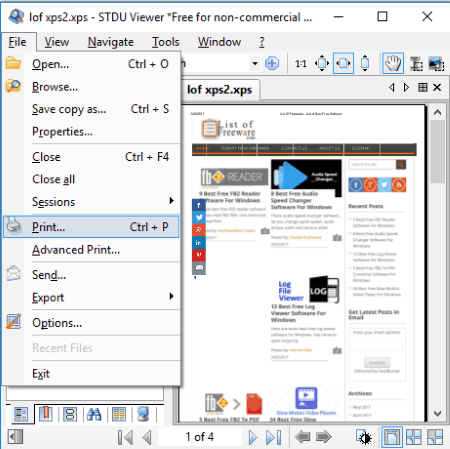Click the zoom in plus icon
The width and height of the screenshot is (450, 449).
tap(272, 63)
